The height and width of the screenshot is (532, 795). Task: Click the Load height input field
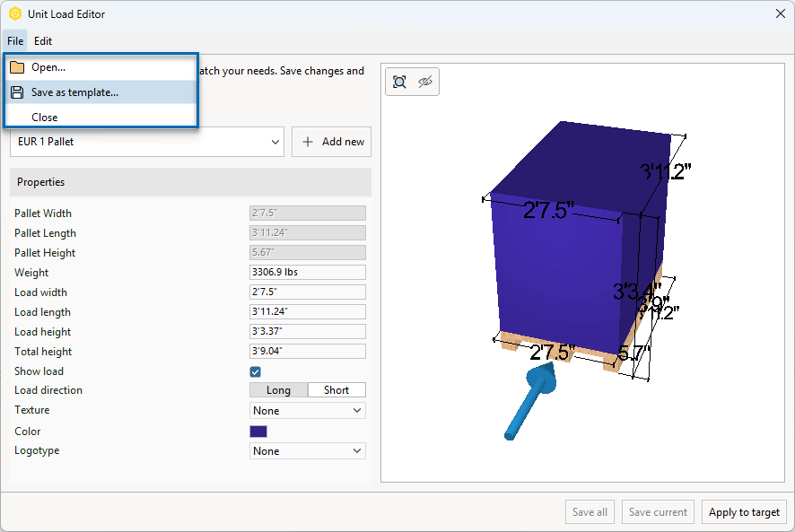pyautogui.click(x=307, y=332)
